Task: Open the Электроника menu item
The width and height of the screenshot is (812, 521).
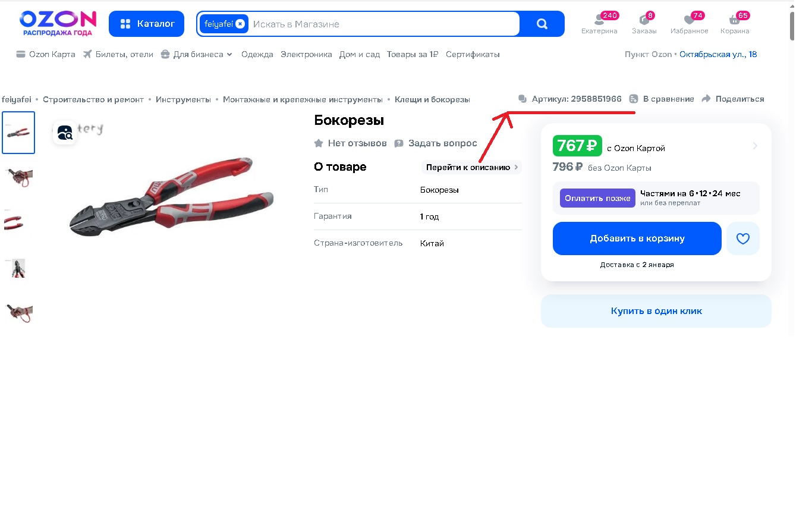Action: point(306,54)
